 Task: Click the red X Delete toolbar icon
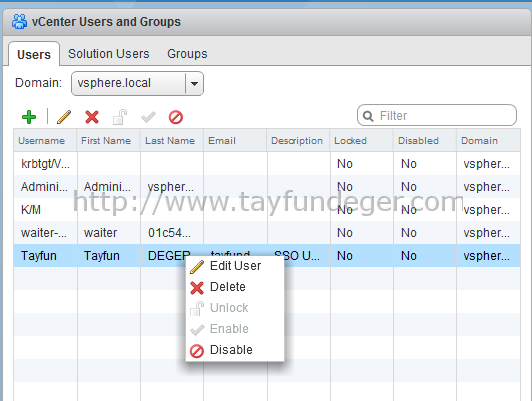92,117
